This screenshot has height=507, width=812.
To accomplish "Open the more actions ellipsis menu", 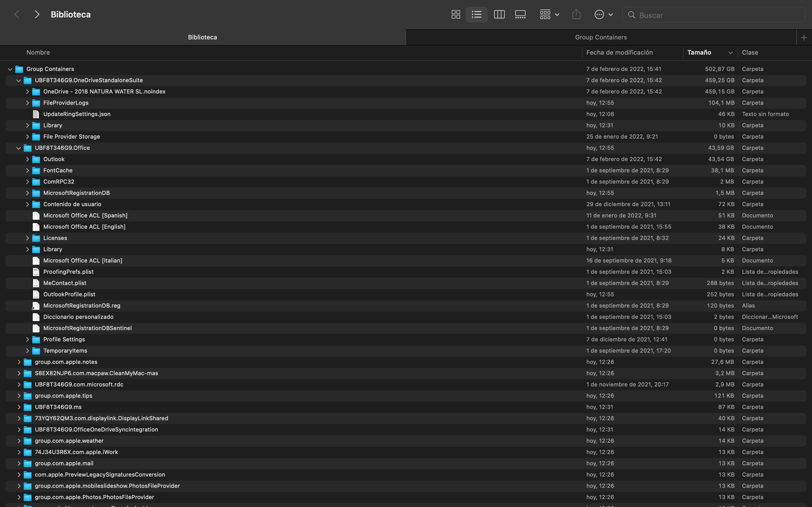I will click(603, 14).
